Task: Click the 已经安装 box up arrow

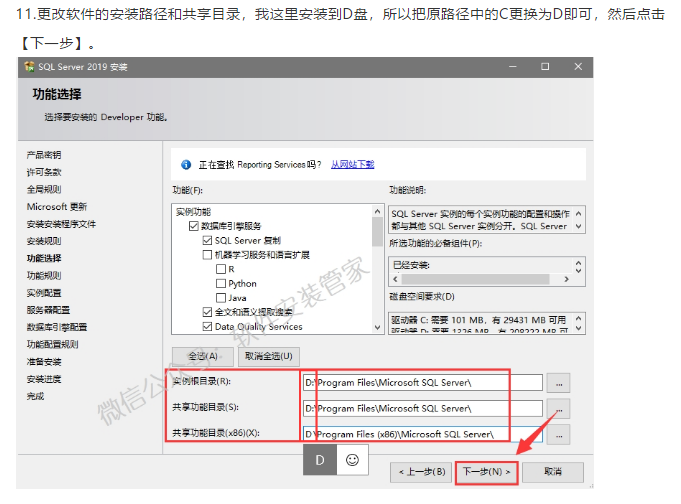Action: 579,262
